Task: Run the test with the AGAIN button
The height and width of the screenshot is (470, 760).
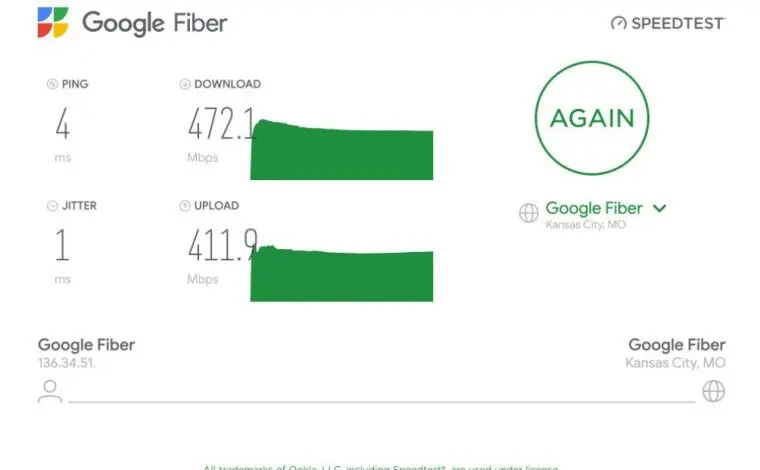Action: [592, 118]
